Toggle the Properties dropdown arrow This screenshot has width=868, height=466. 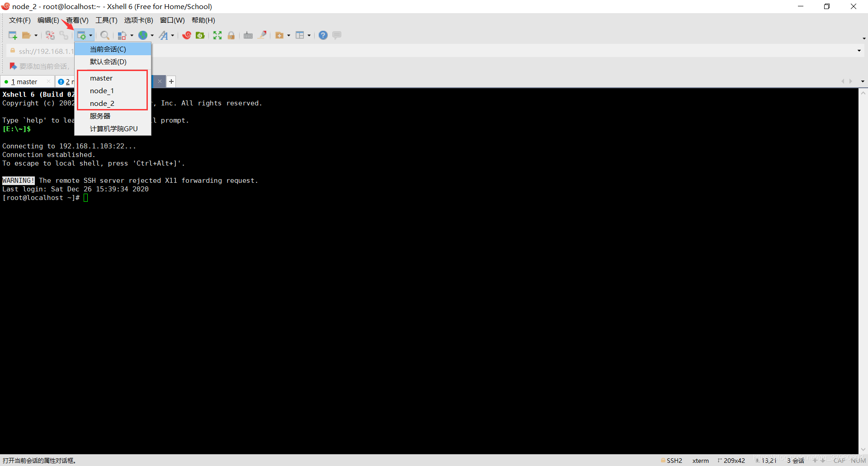(x=91, y=35)
